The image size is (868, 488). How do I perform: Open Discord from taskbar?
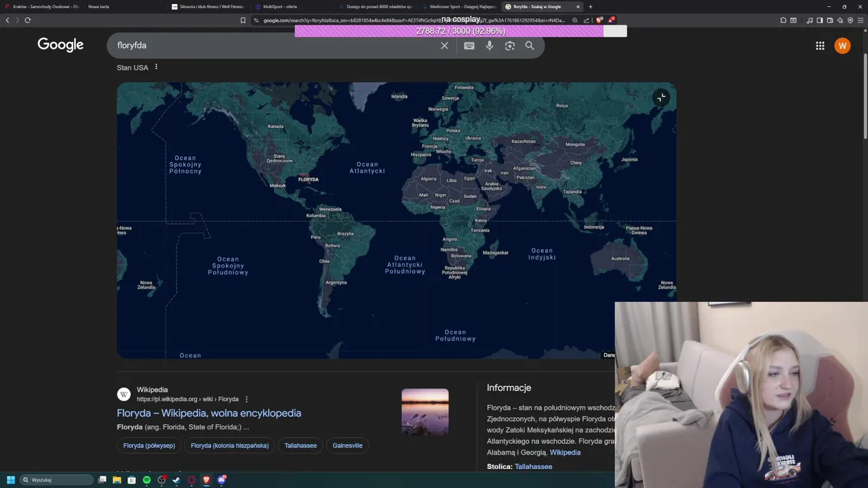click(x=221, y=480)
